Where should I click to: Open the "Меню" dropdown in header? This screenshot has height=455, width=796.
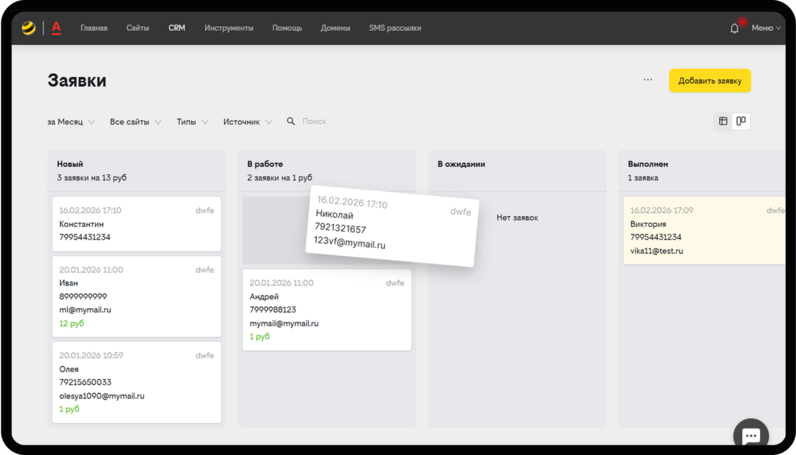[x=766, y=28]
